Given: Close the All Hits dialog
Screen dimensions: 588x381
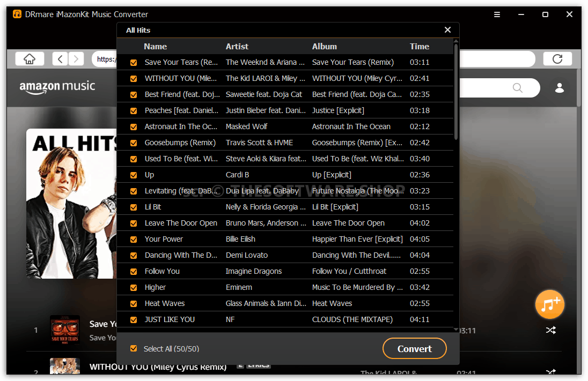Looking at the screenshot, I should tap(447, 30).
